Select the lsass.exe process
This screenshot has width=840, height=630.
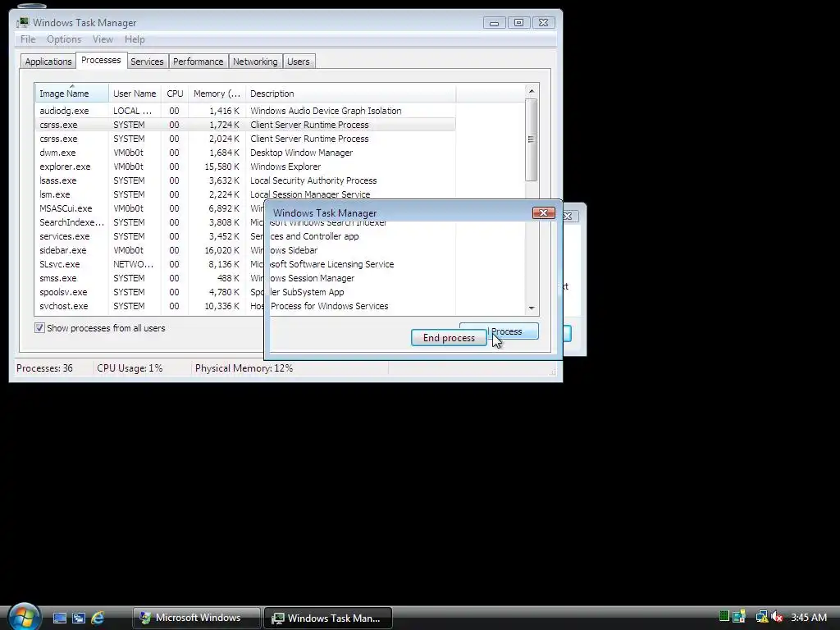245,180
